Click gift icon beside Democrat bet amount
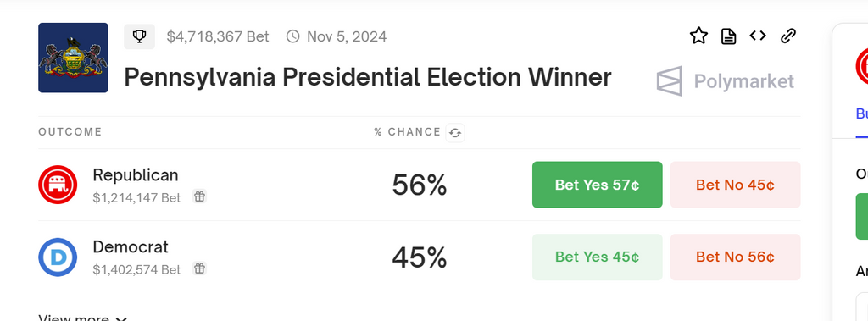This screenshot has height=321, width=868. pyautogui.click(x=199, y=268)
